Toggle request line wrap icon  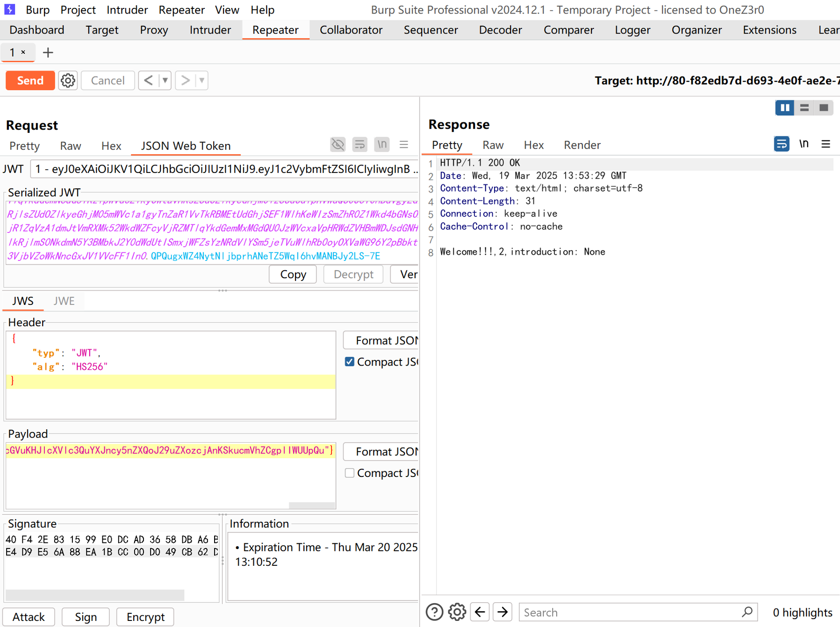[x=359, y=145]
